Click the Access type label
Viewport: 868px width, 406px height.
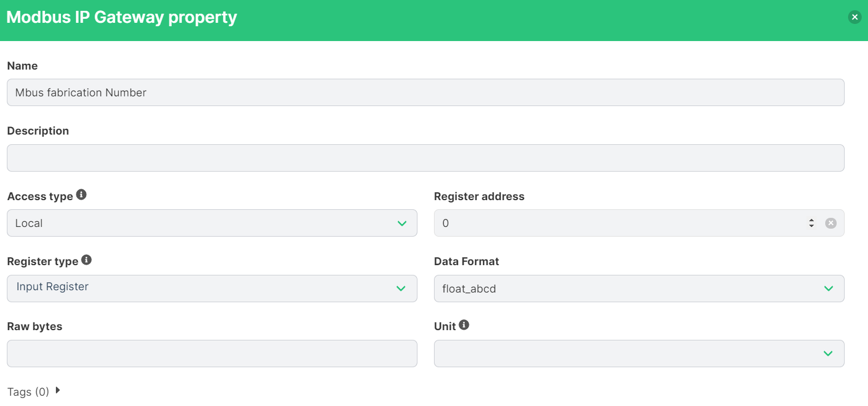pos(40,196)
